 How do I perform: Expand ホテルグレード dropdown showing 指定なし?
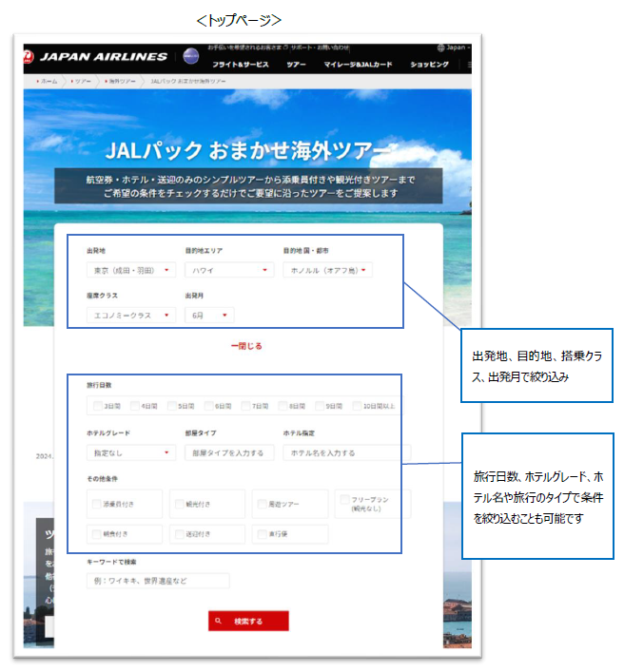[x=131, y=452]
